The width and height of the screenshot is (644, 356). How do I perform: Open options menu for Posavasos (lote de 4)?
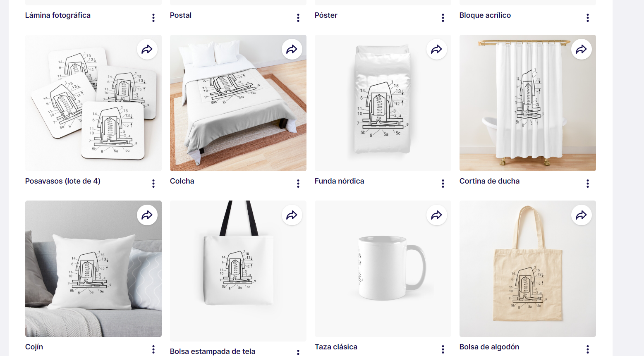153,184
